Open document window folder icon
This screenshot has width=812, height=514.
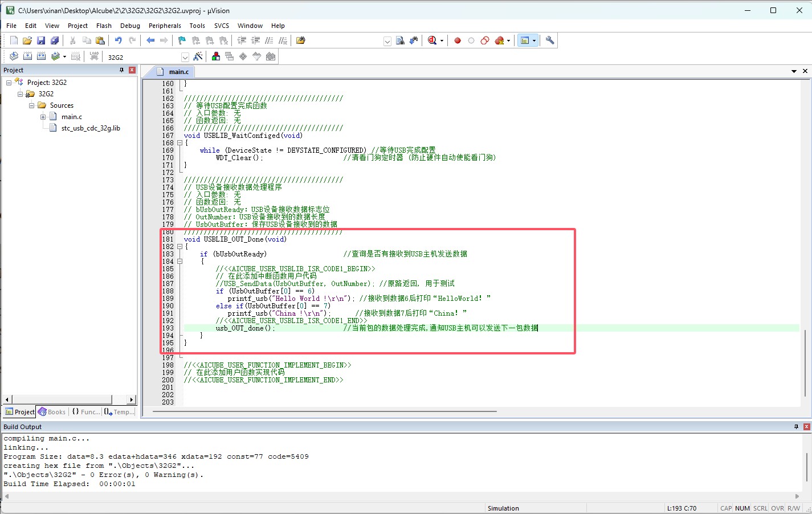tap(301, 40)
